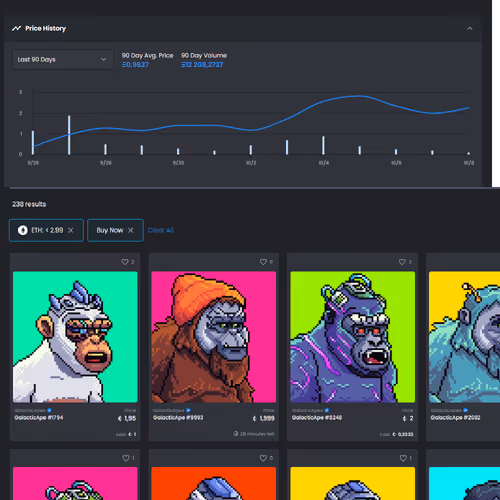Screen dimensions: 500x500
Task: Favorite GalacticApe #1794 with heart icon
Action: tap(125, 262)
